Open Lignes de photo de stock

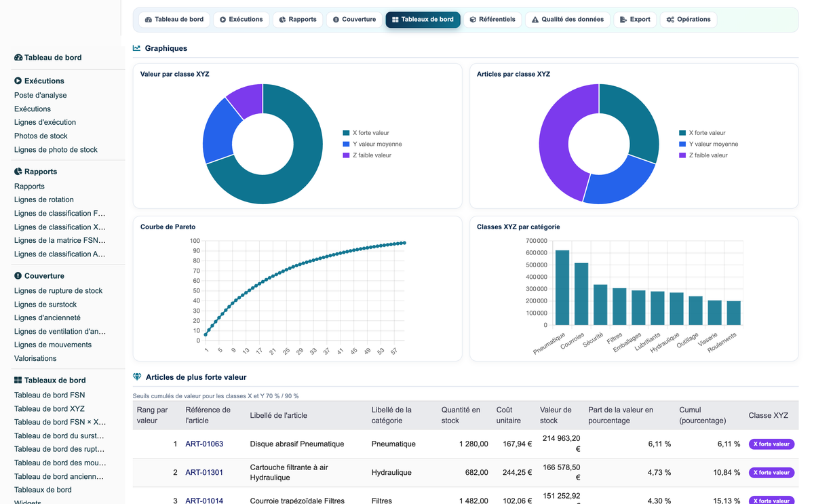coord(56,150)
